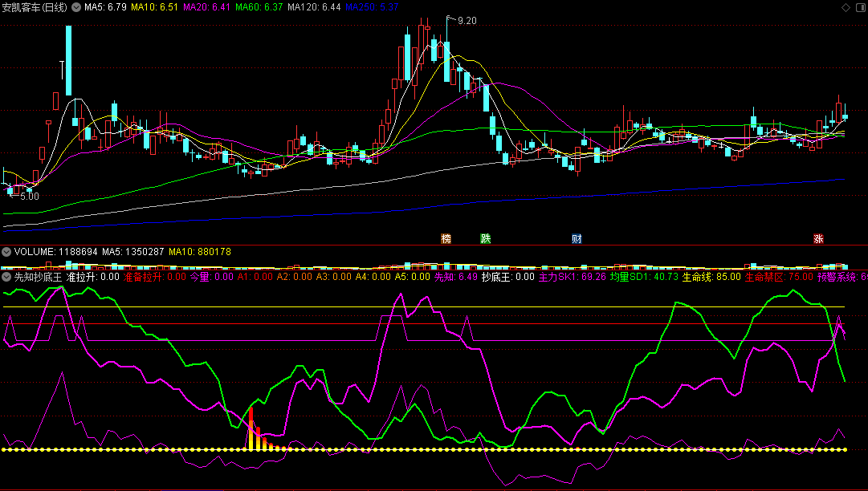Expand the 先知抄底王 indicator panel menu

point(6,277)
